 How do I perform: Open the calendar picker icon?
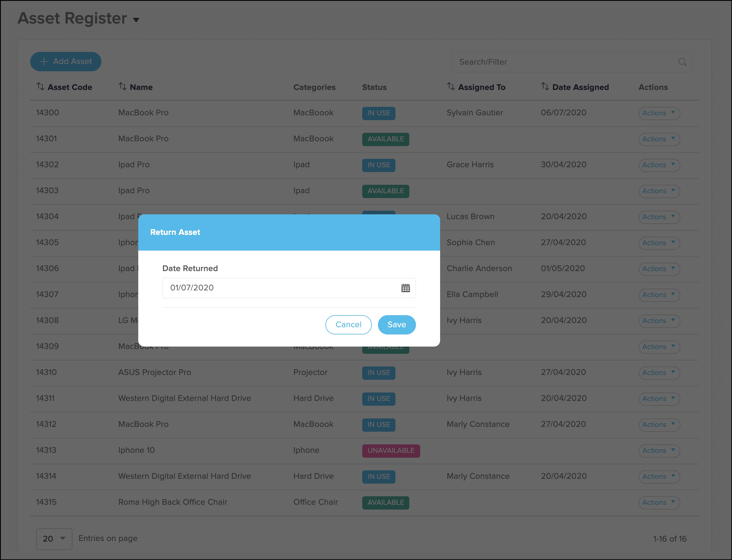tap(405, 288)
